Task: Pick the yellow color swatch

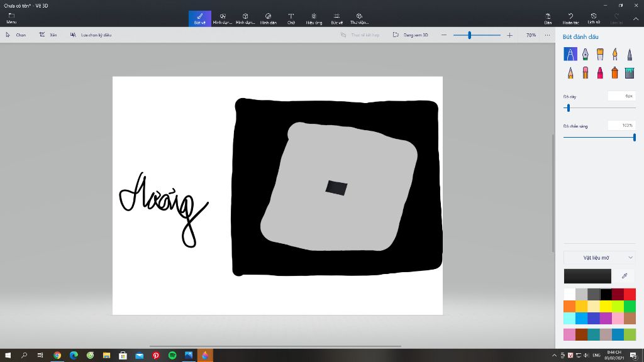Action: point(606,306)
